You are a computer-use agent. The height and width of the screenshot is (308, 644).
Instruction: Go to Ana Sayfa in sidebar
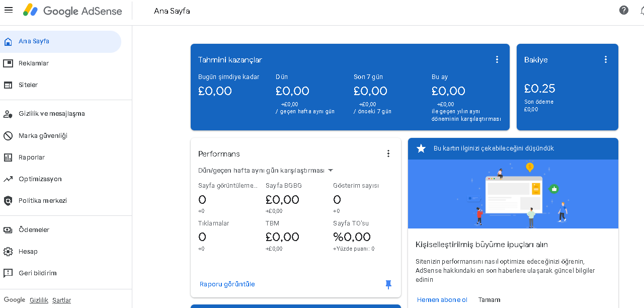click(60, 41)
